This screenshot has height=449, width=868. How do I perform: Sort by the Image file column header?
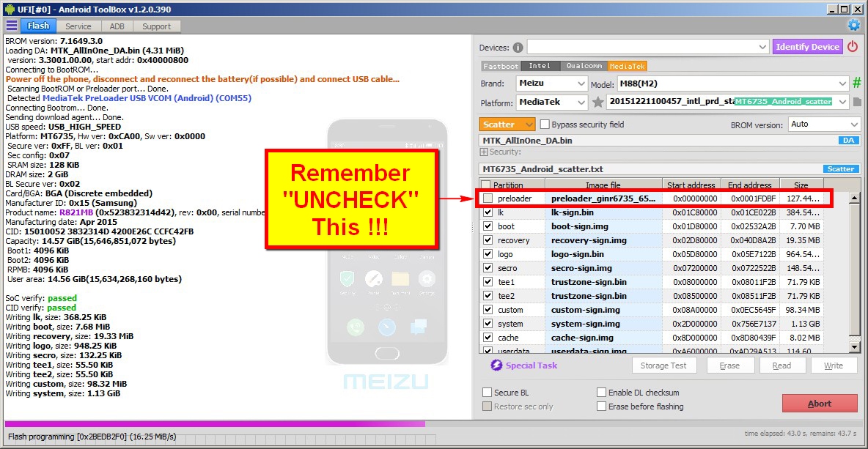[x=603, y=185]
